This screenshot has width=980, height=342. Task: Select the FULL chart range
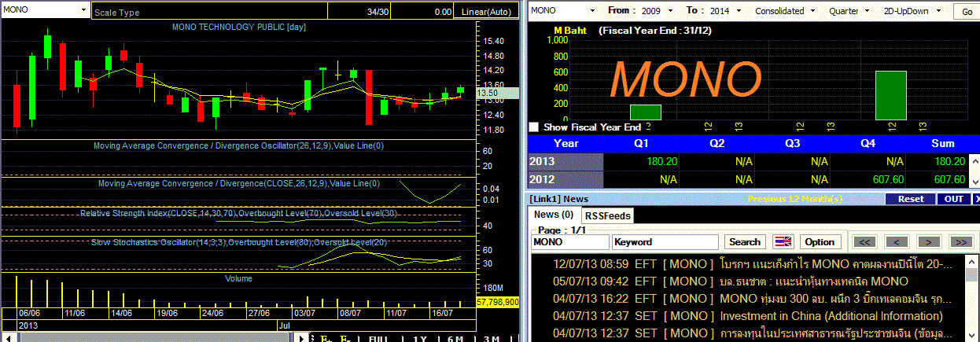point(378,338)
